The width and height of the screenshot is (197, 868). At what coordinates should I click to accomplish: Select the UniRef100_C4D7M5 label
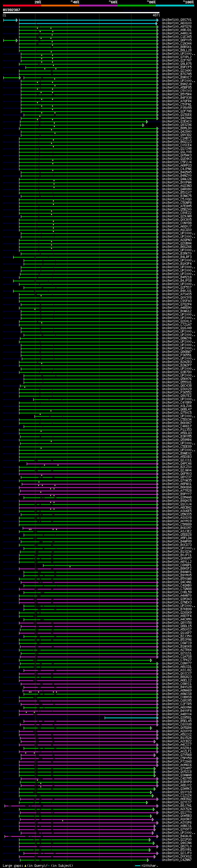click(177, 779)
